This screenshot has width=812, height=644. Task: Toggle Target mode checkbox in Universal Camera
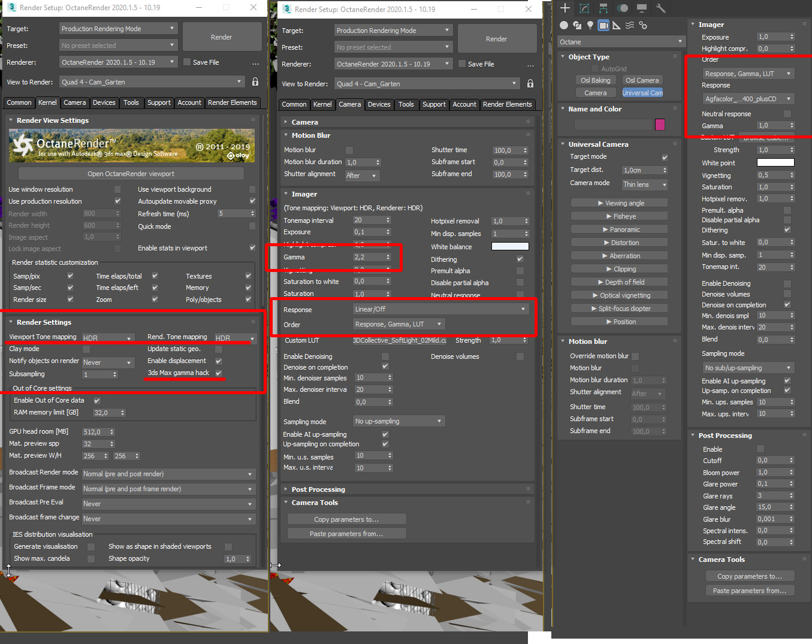[x=665, y=158]
